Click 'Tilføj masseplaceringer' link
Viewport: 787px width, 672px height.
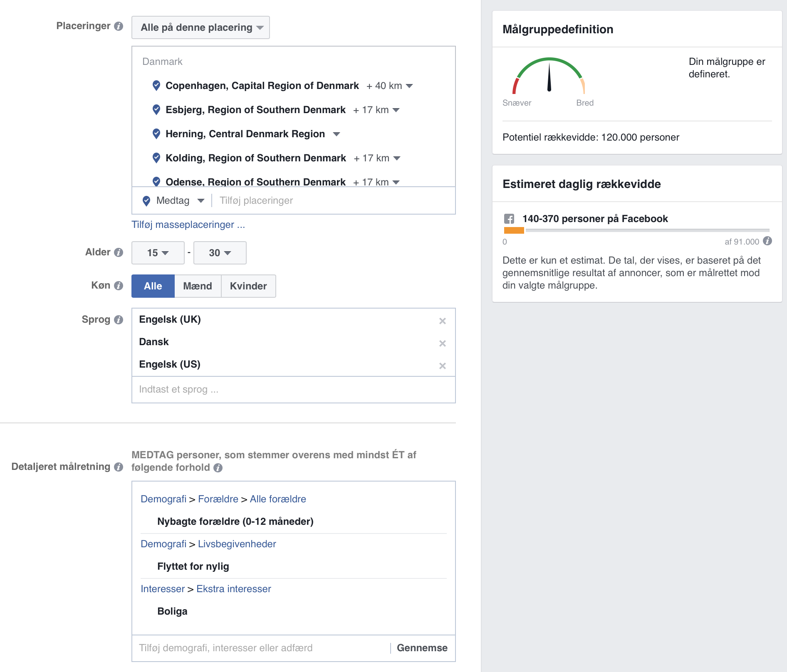(188, 225)
